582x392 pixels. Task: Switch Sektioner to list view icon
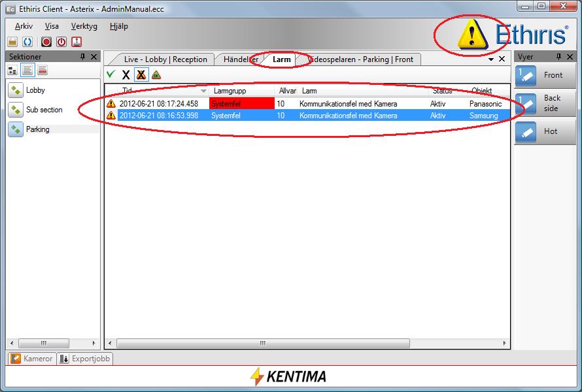coord(27,70)
